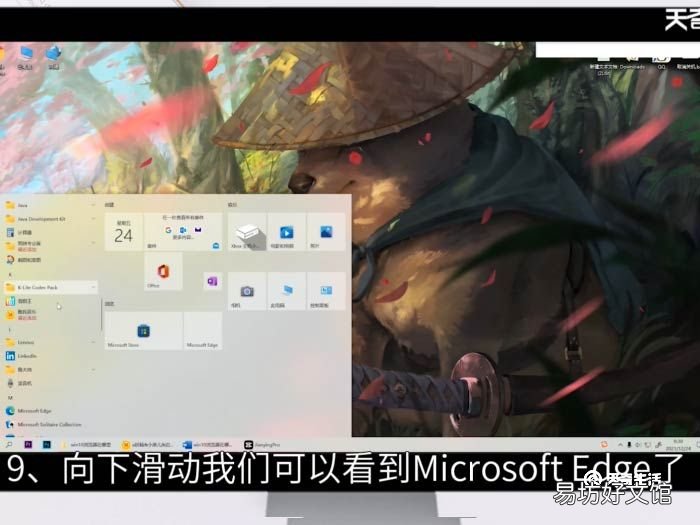Switch to the Word document on taskbar

tap(208, 445)
